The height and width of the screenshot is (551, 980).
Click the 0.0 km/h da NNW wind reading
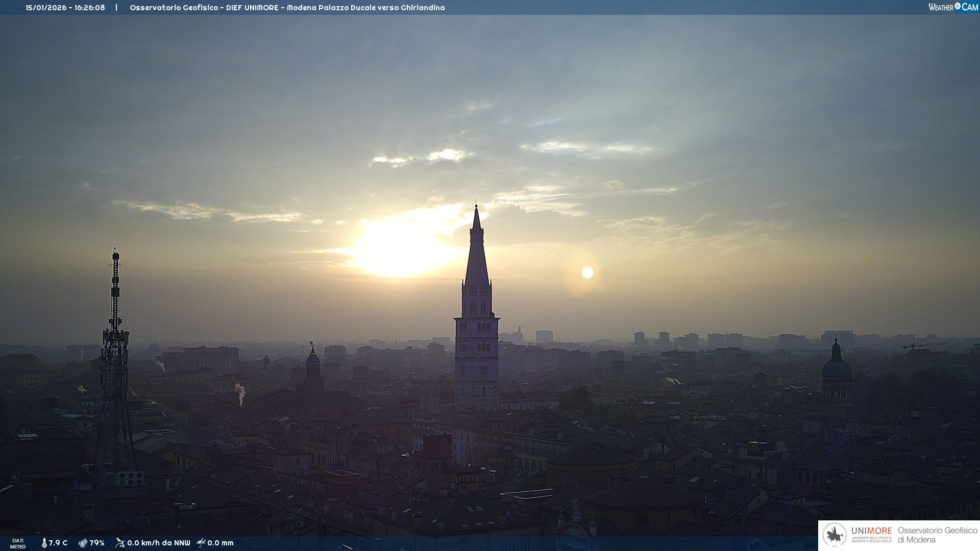point(158,543)
